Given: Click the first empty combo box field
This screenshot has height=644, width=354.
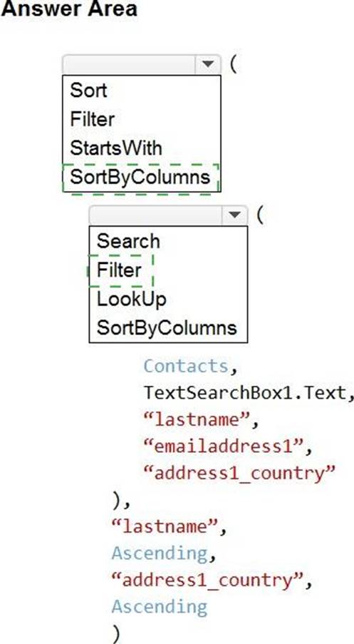Looking at the screenshot, I should [129, 64].
